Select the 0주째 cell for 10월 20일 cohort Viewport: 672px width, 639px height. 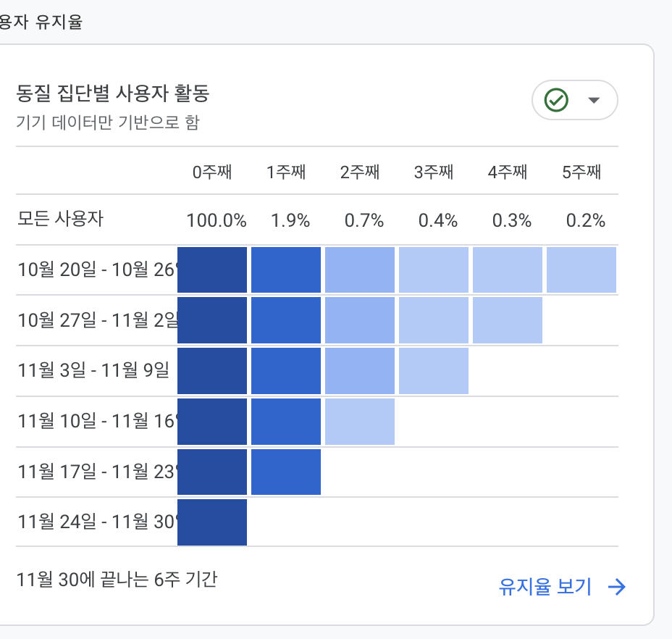click(212, 270)
